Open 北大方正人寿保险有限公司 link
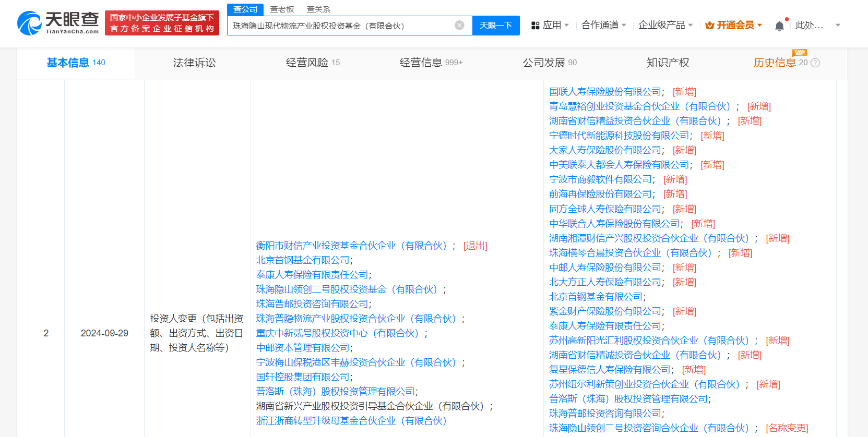Viewport: 868px width, 437px height. point(605,282)
